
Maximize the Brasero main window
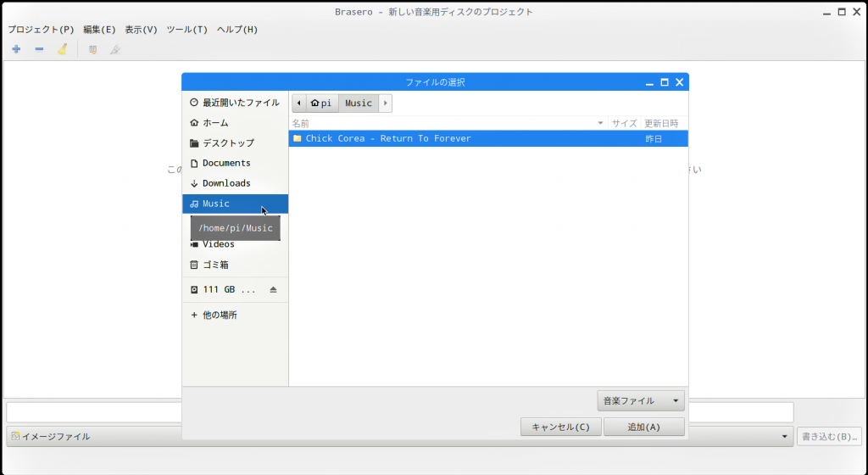coord(842,12)
